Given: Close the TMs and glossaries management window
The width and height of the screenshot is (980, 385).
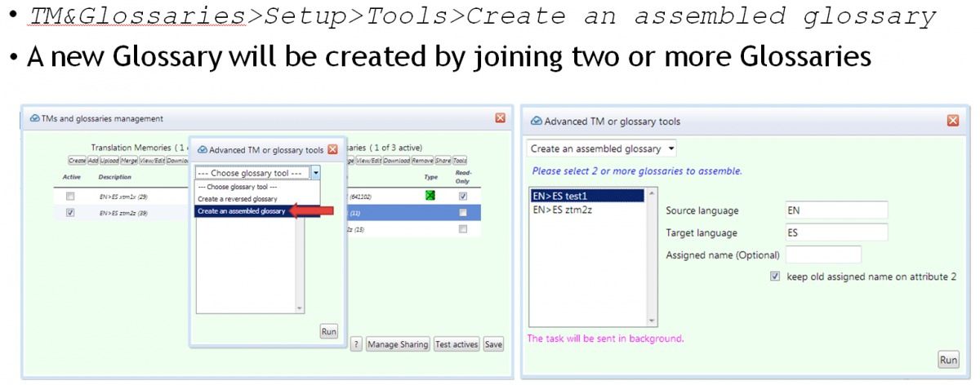Looking at the screenshot, I should pyautogui.click(x=500, y=118).
